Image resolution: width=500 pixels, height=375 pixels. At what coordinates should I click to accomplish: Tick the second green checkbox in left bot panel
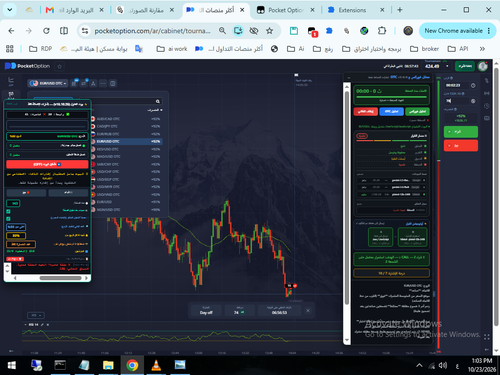8,219
